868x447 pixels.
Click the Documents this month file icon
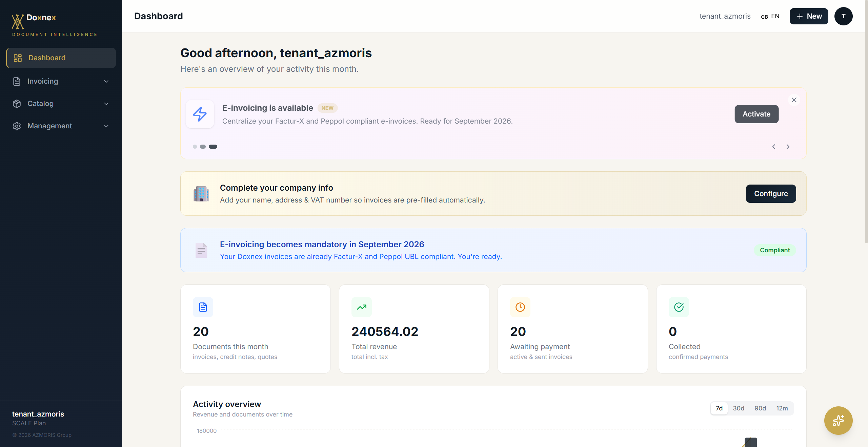click(x=203, y=307)
